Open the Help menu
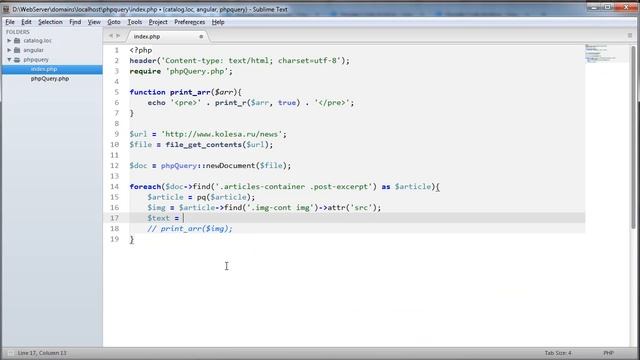Image resolution: width=640 pixels, height=360 pixels. click(218, 22)
